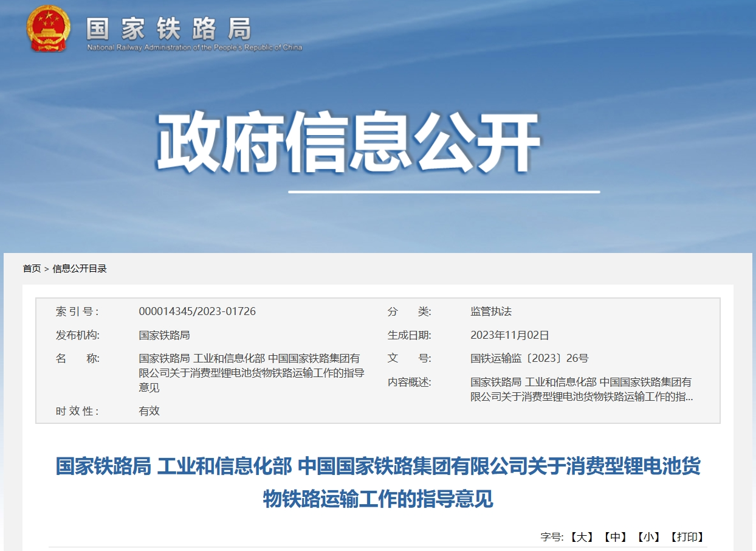Open 信息公开目录 breadcrumb link
Image resolution: width=756 pixels, height=551 pixels.
pos(80,268)
